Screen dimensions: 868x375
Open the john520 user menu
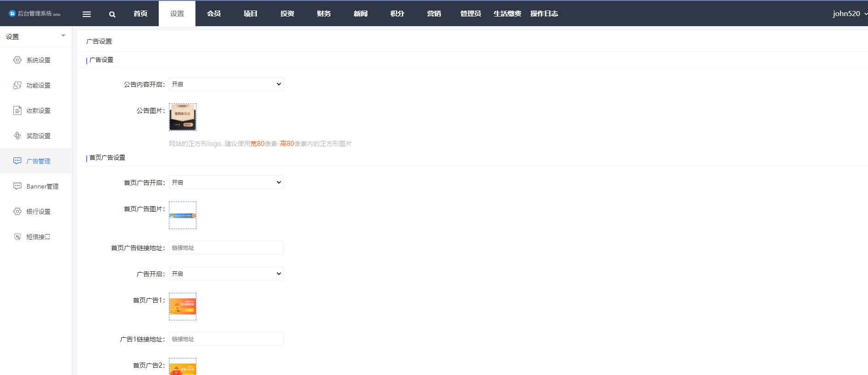pos(849,14)
